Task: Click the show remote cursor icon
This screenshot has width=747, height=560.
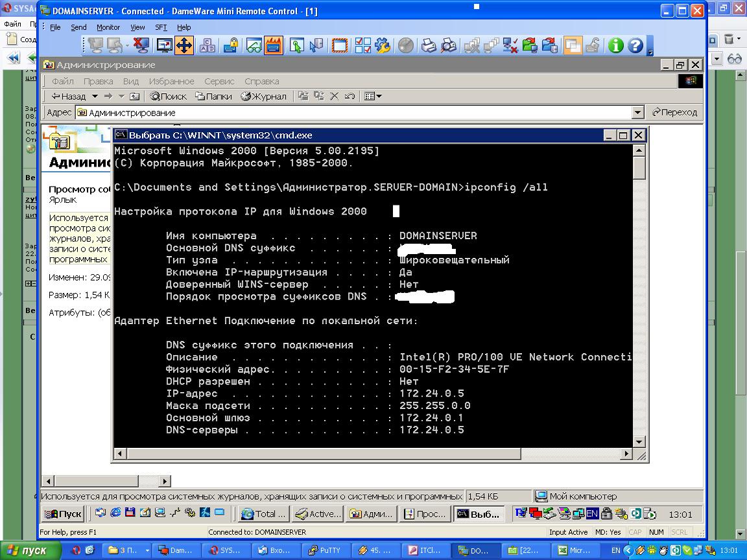Action: coord(296,46)
